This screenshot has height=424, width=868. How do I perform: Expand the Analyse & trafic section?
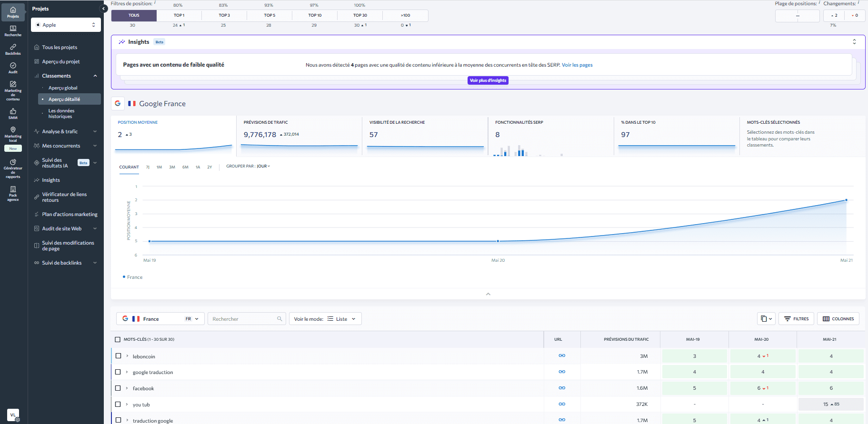tap(95, 131)
